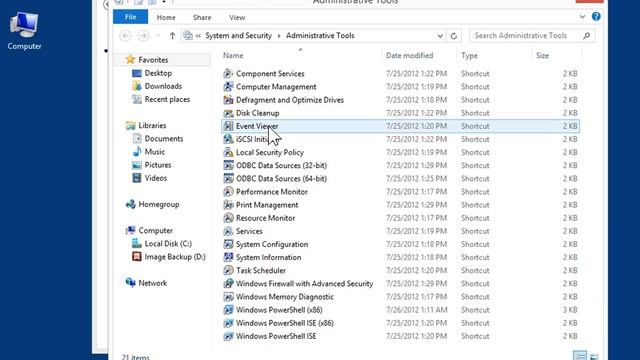Sort by the Type column header
640x360 pixels.
[x=469, y=56]
